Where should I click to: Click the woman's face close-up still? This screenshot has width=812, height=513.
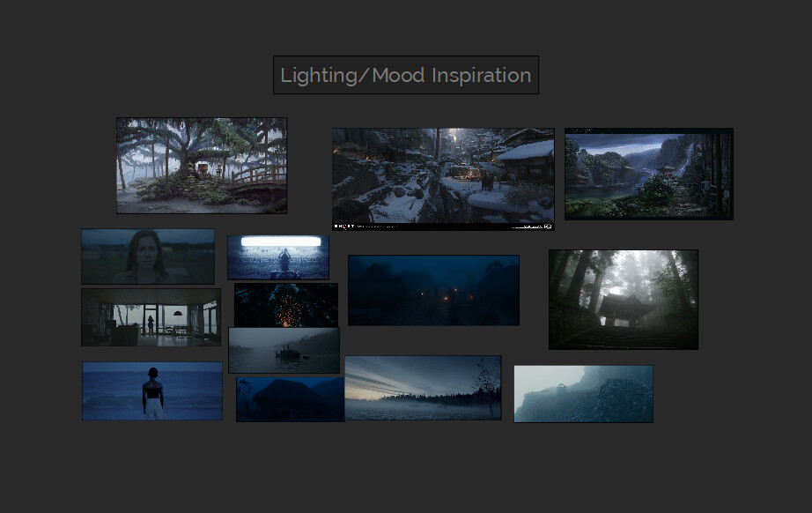click(148, 256)
